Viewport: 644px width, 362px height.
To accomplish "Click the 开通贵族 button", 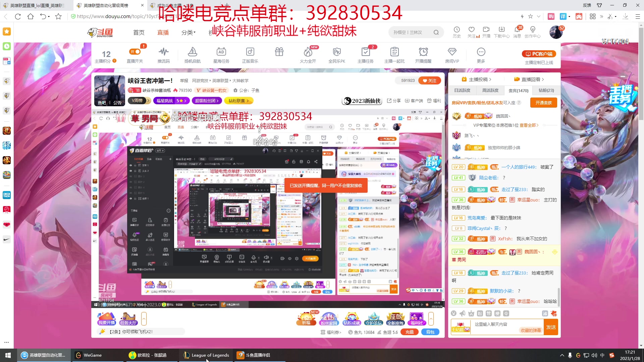I will tap(543, 103).
